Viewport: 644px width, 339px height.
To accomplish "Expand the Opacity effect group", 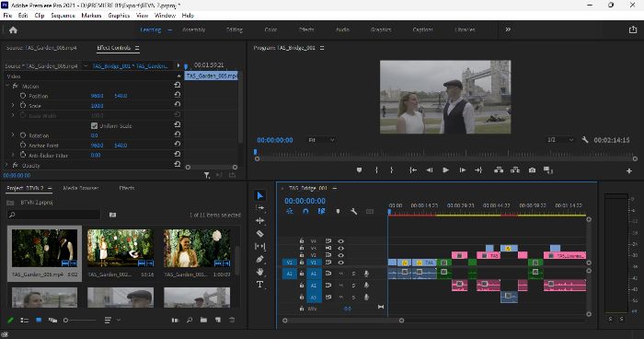I will (x=6, y=165).
